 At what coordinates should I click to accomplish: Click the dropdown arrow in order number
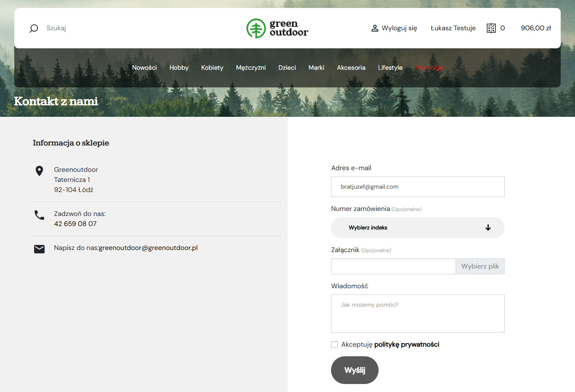coord(488,228)
